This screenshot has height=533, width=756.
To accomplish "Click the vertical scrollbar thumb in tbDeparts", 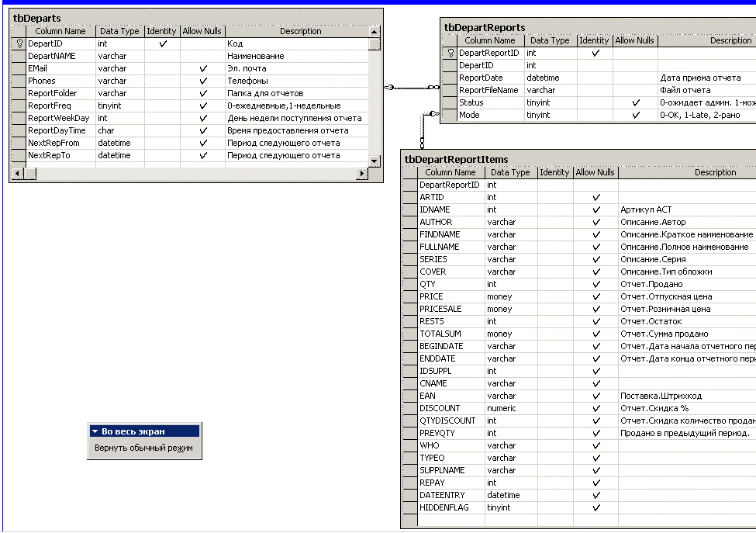I will [375, 44].
